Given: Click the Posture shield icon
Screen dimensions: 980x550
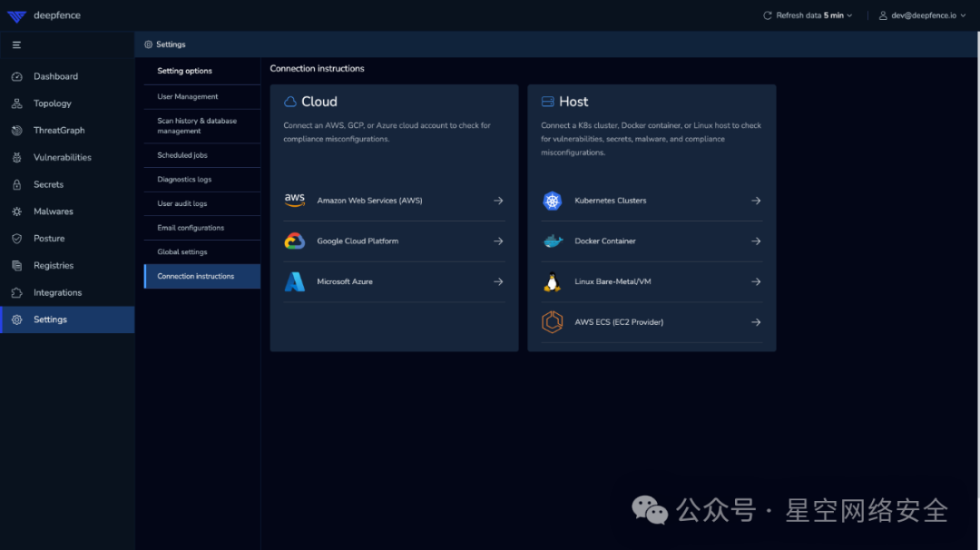Looking at the screenshot, I should click(x=17, y=238).
